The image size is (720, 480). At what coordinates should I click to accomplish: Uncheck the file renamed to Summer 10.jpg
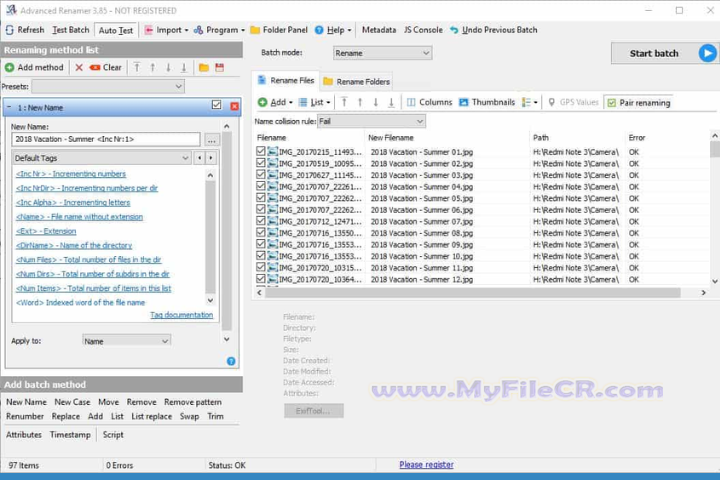point(261,255)
